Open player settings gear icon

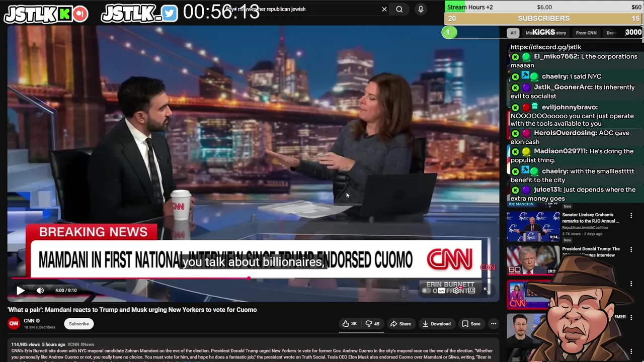click(456, 291)
